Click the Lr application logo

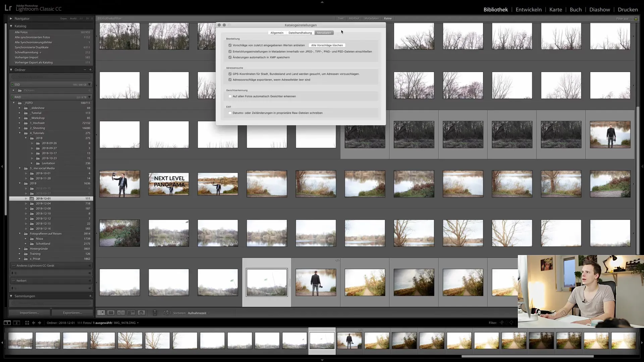click(8, 8)
